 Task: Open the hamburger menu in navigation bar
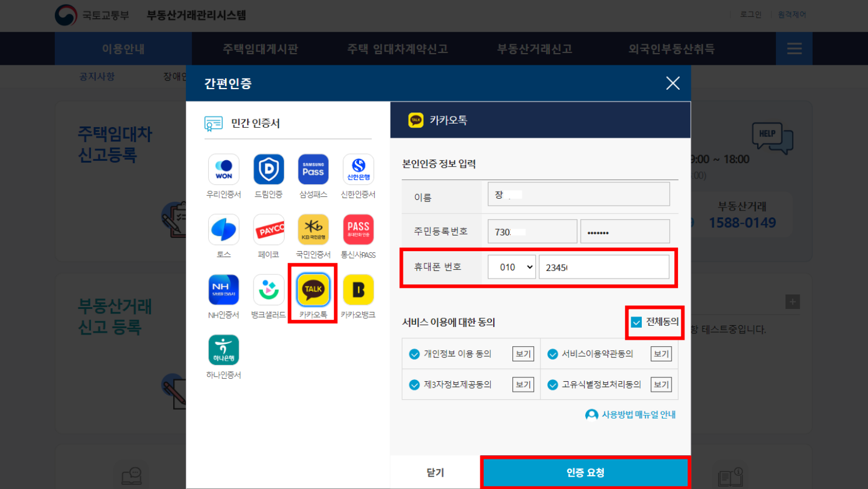pyautogui.click(x=794, y=48)
